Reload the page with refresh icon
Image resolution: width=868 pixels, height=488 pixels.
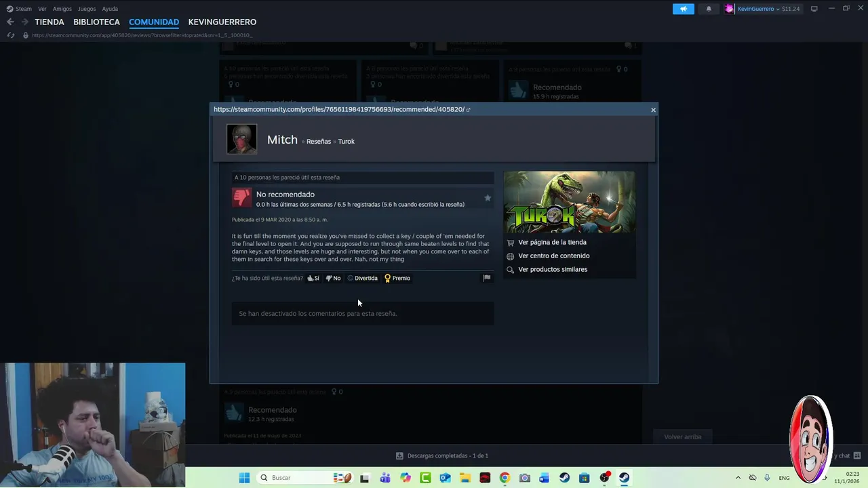[11, 35]
